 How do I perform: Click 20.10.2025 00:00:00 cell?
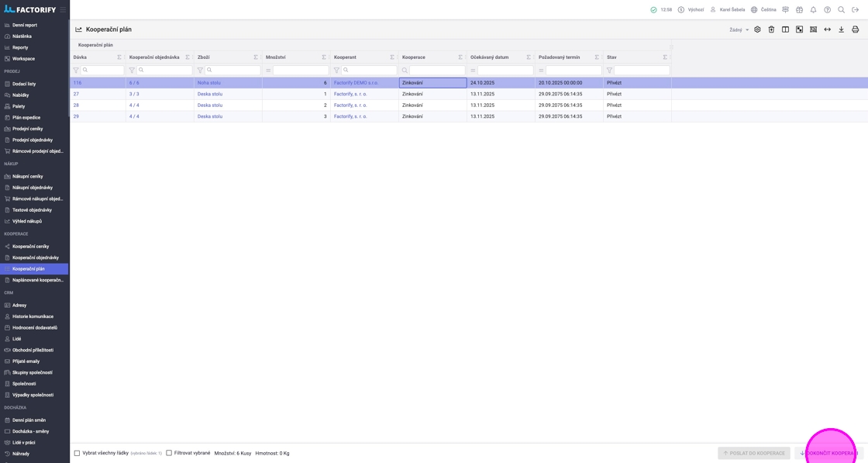coord(569,82)
